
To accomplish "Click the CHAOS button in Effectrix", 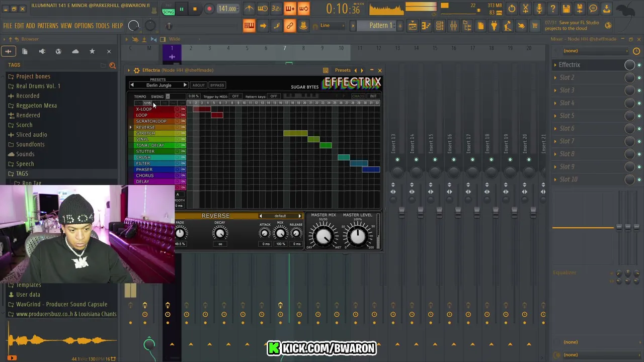I will (x=358, y=96).
